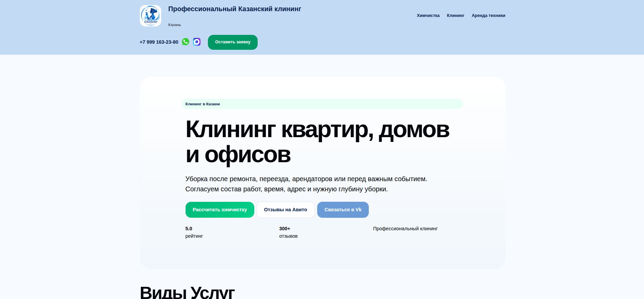Screen dimensions: 644x299
Task: Click the Профессиональный клининг stat text
Action: pos(405,229)
